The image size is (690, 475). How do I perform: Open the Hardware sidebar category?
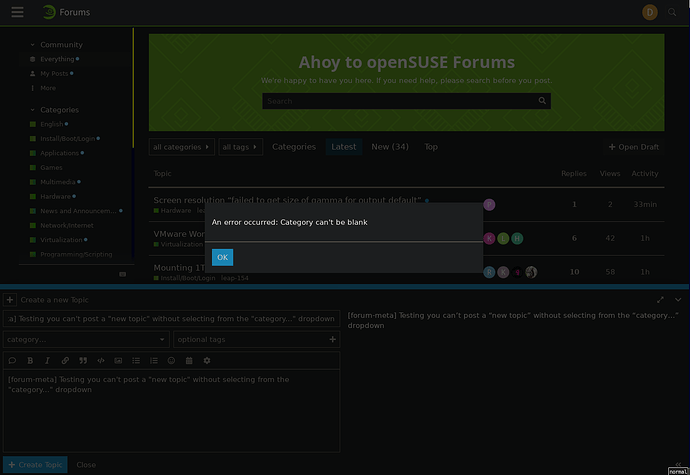(55, 196)
